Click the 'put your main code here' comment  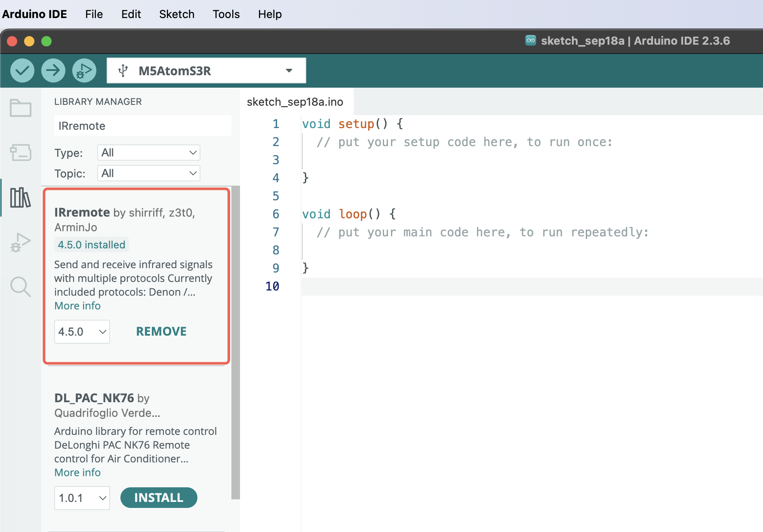tap(483, 232)
